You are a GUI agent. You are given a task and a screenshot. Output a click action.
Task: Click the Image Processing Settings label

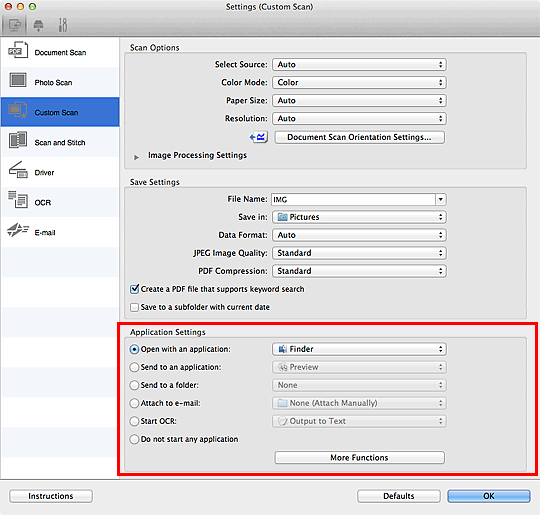click(197, 155)
